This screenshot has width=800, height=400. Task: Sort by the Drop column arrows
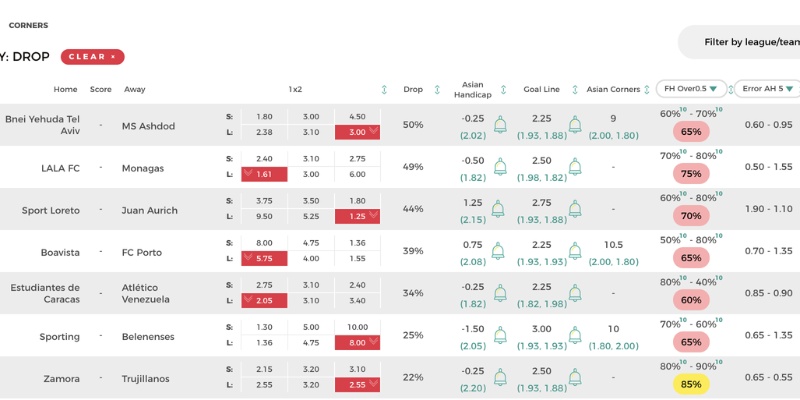(x=437, y=90)
